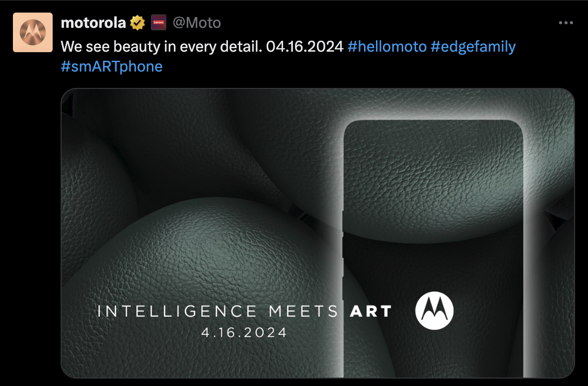Open the #hellomoto hashtag
The image size is (588, 386).
(x=387, y=47)
